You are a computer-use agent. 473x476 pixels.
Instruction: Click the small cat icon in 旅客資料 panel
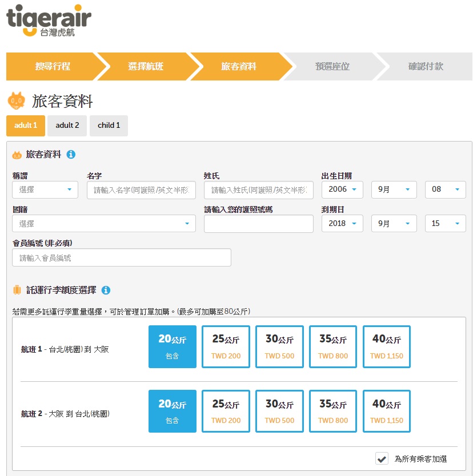click(x=17, y=155)
